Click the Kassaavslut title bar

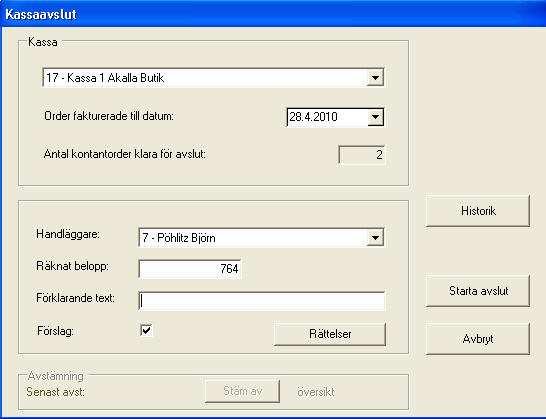273,14
